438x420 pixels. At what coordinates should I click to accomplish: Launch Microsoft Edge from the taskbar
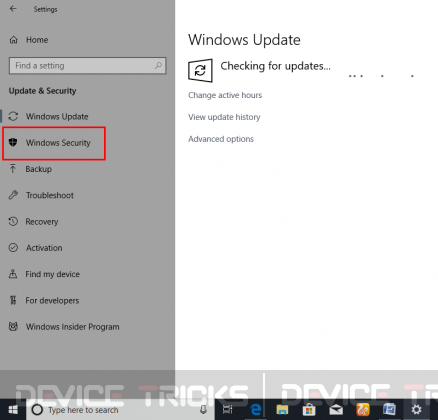(x=256, y=410)
